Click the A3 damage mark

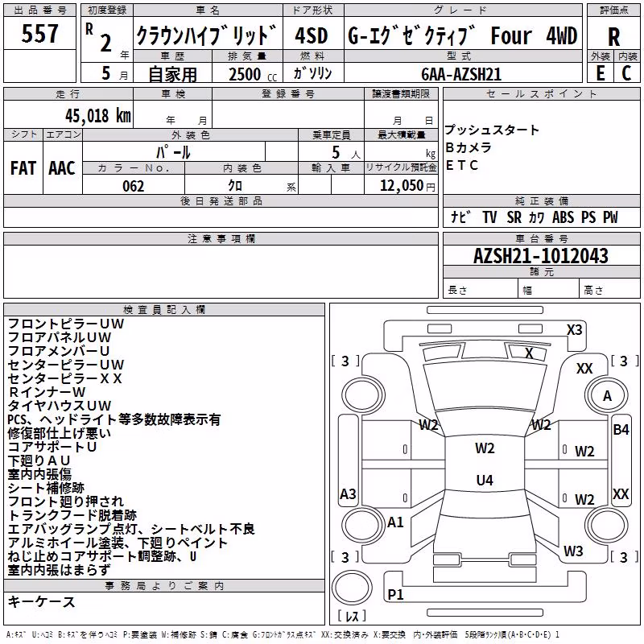coord(348,493)
